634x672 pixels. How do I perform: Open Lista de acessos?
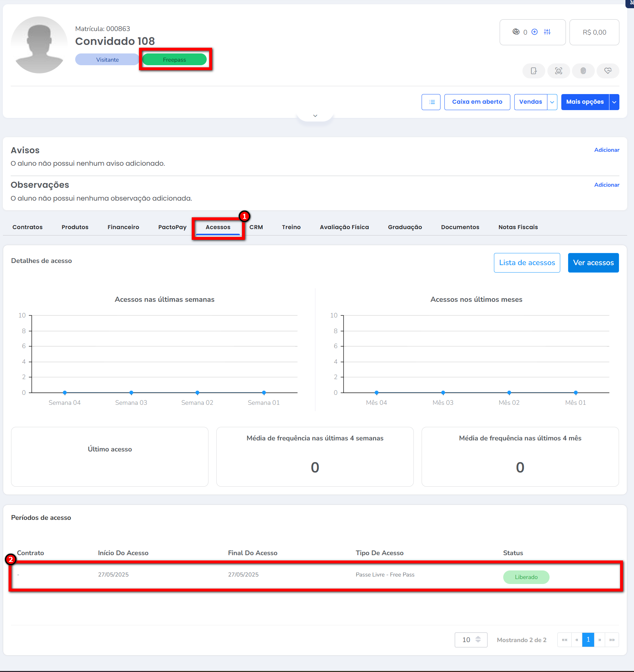coord(527,263)
